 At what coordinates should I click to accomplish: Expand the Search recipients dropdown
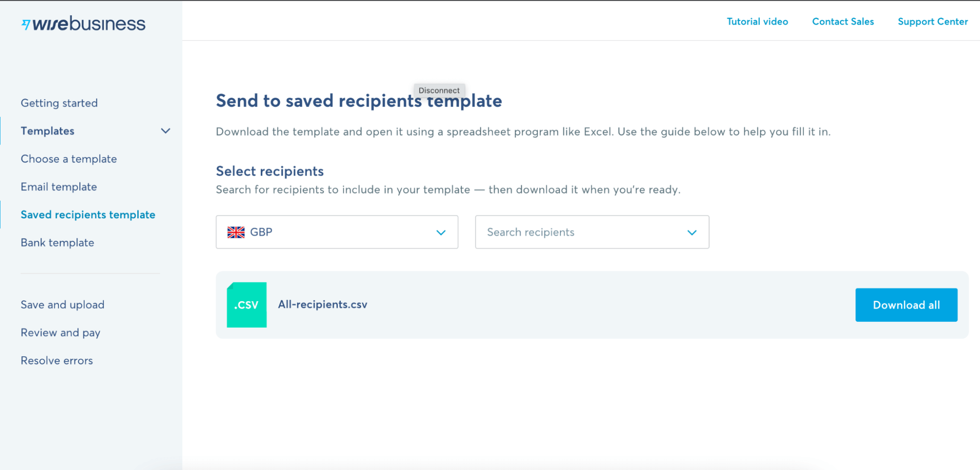click(x=692, y=232)
